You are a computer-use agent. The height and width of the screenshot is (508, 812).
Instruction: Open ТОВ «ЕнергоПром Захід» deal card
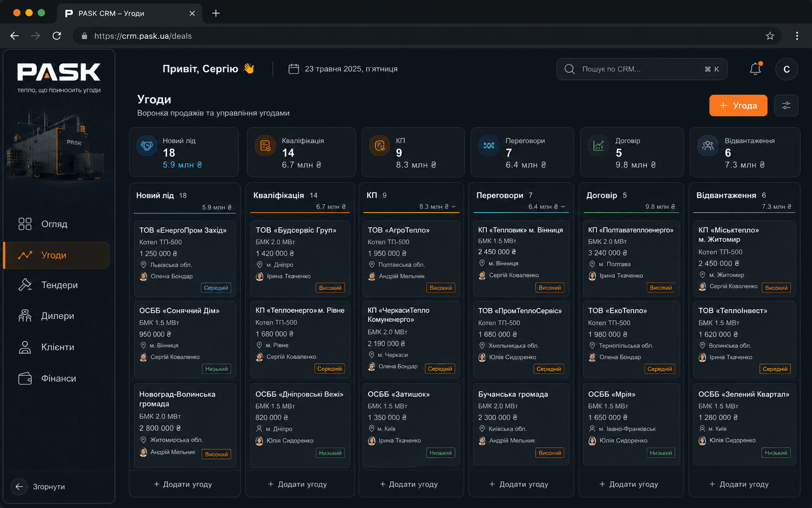tap(185, 259)
